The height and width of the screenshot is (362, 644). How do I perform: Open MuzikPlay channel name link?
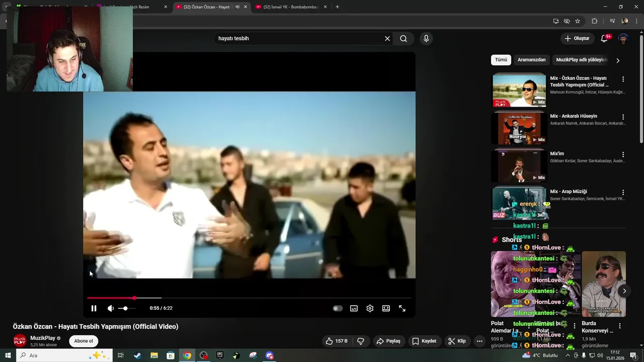pos(43,338)
